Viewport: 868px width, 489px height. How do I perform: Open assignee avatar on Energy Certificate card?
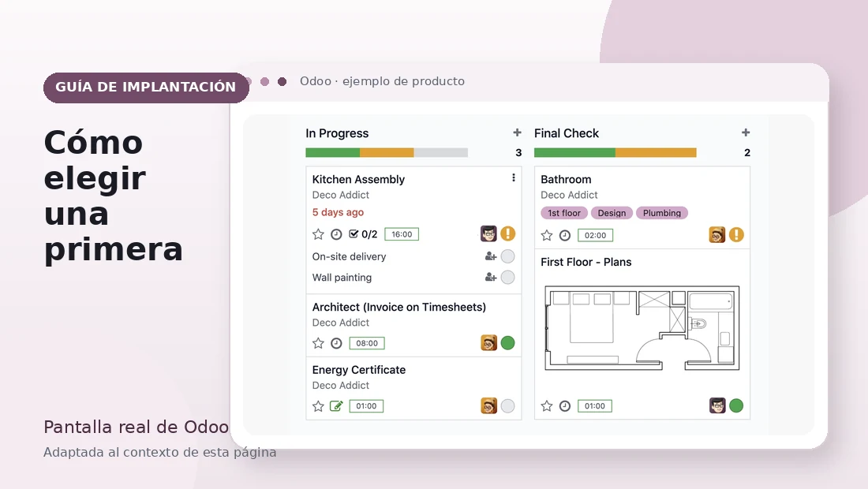pyautogui.click(x=488, y=405)
